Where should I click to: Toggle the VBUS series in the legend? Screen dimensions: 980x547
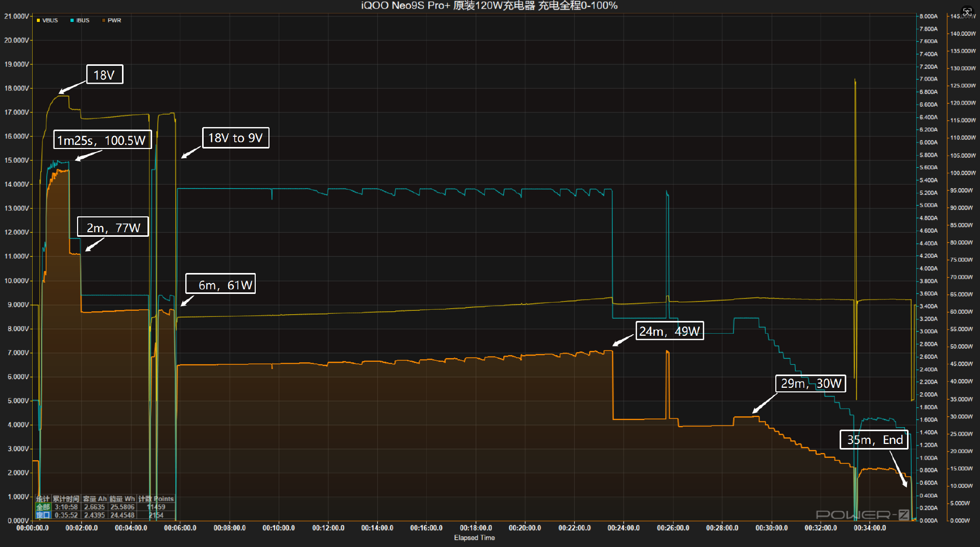(47, 20)
